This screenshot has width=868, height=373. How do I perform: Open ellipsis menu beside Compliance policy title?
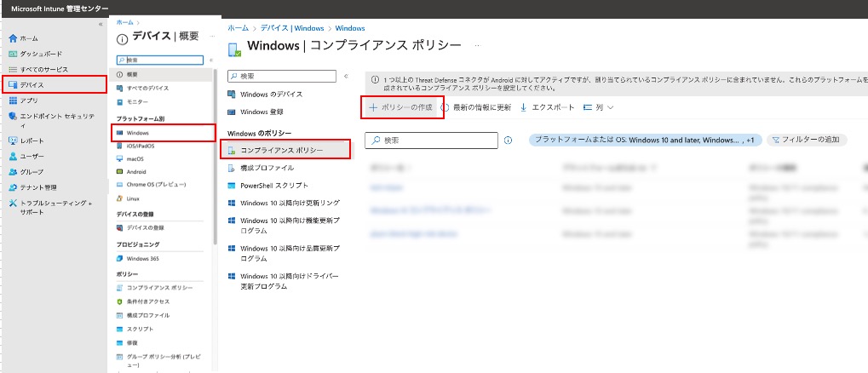[477, 45]
